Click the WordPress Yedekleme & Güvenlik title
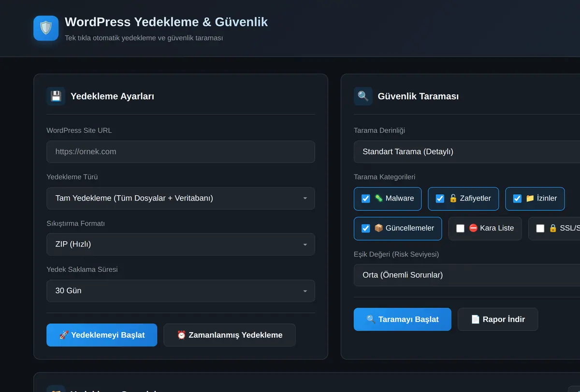Image resolution: width=580 pixels, height=392 pixels. pyautogui.click(x=166, y=22)
